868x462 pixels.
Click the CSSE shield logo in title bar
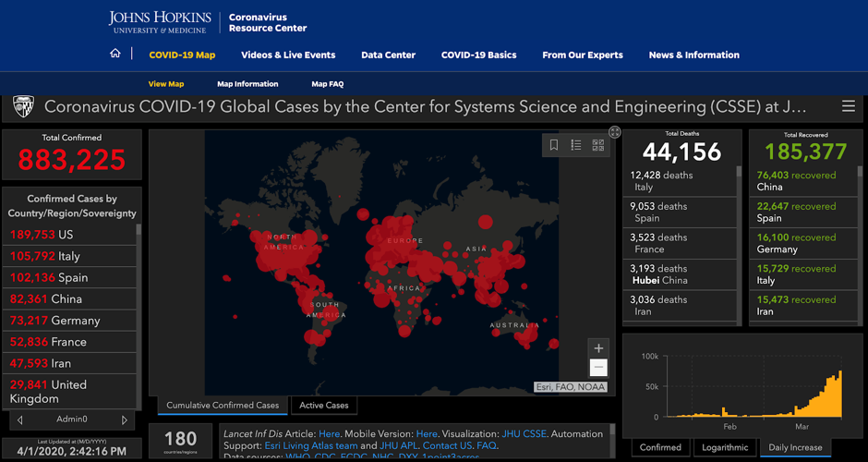point(23,105)
